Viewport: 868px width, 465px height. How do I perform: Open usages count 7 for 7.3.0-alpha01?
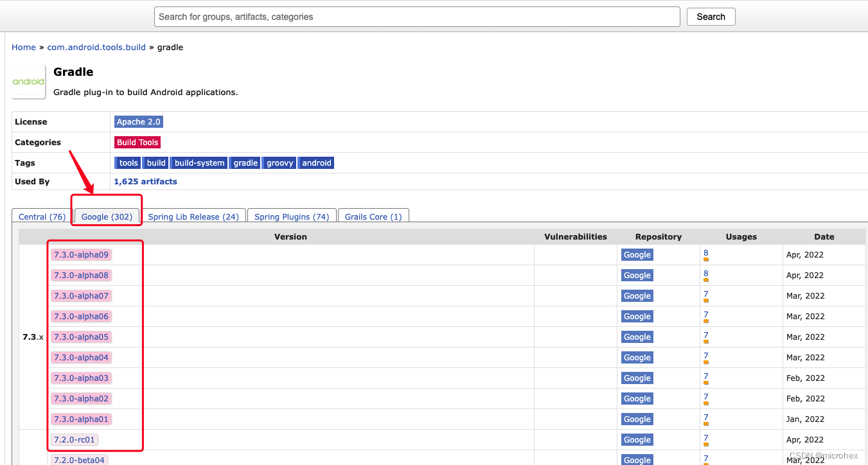(705, 417)
